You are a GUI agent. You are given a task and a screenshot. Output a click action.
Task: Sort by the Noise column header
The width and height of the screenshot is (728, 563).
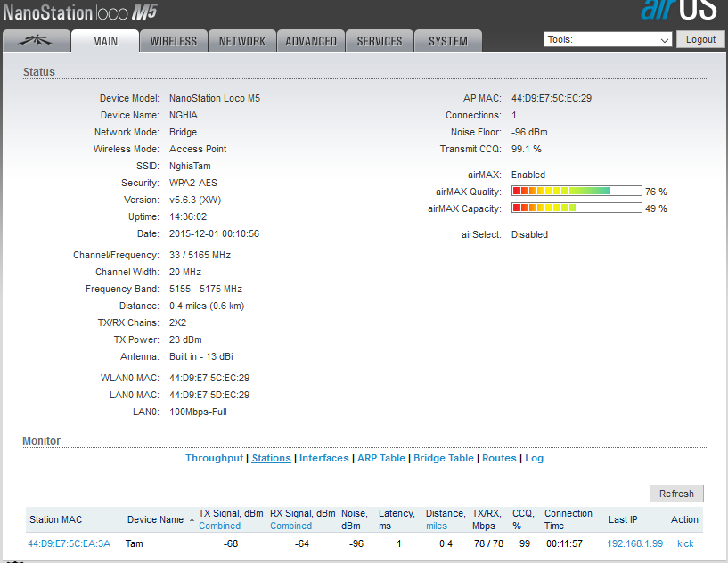[x=355, y=520]
